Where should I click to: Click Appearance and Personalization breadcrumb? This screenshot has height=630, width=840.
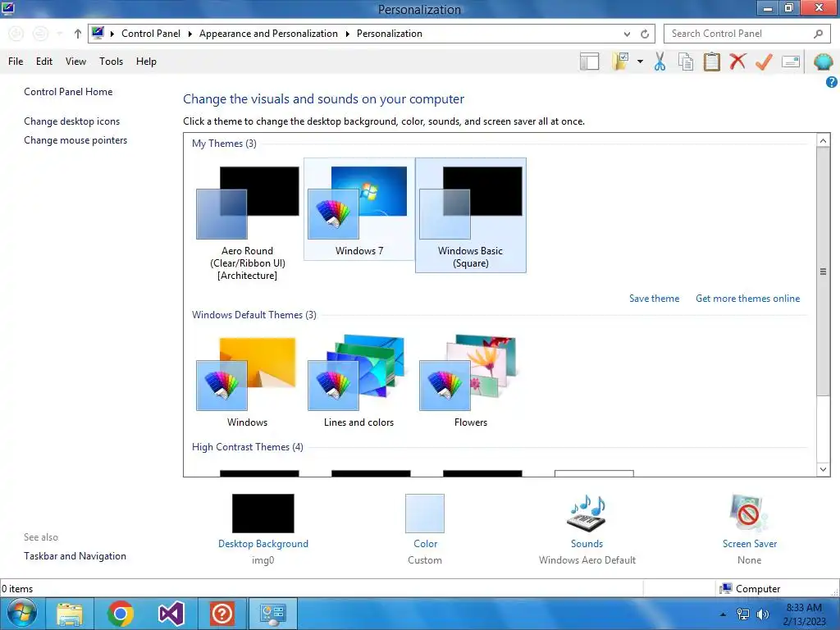268,34
